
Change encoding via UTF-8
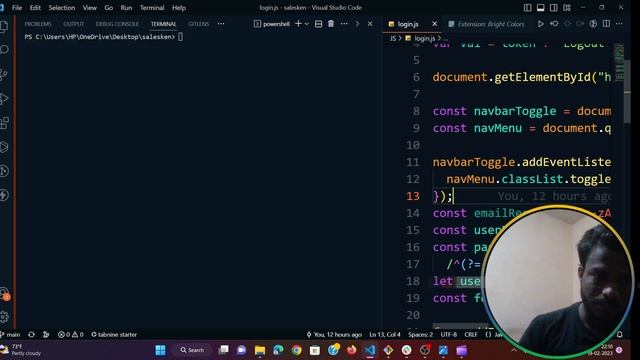point(449,334)
